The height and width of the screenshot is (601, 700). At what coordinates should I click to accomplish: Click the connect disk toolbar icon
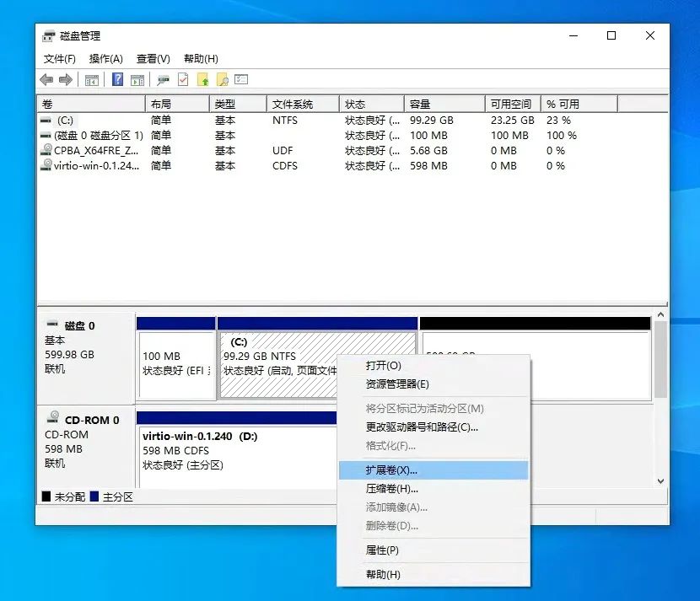point(163,80)
